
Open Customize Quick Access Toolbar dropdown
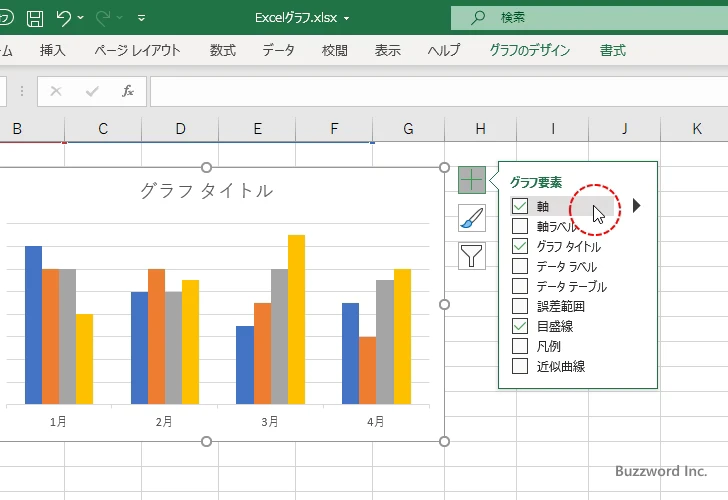(x=142, y=18)
